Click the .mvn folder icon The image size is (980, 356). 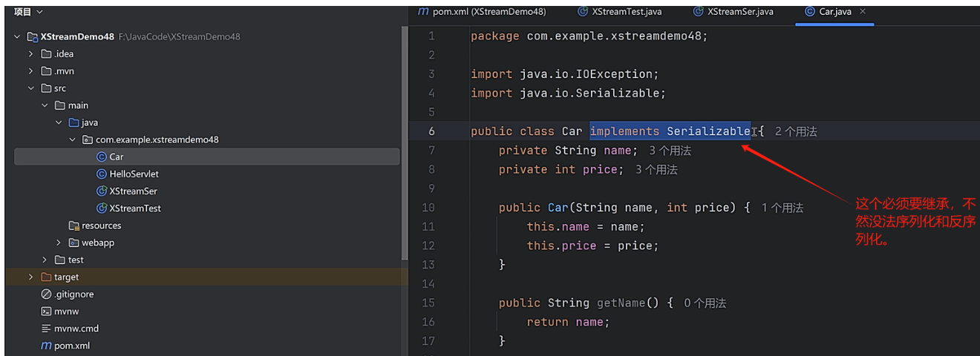[46, 70]
